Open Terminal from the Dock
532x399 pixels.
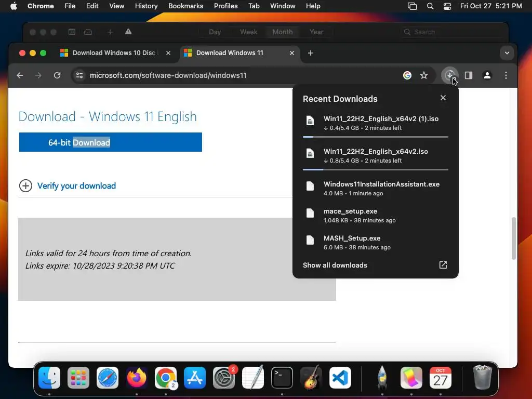point(282,378)
